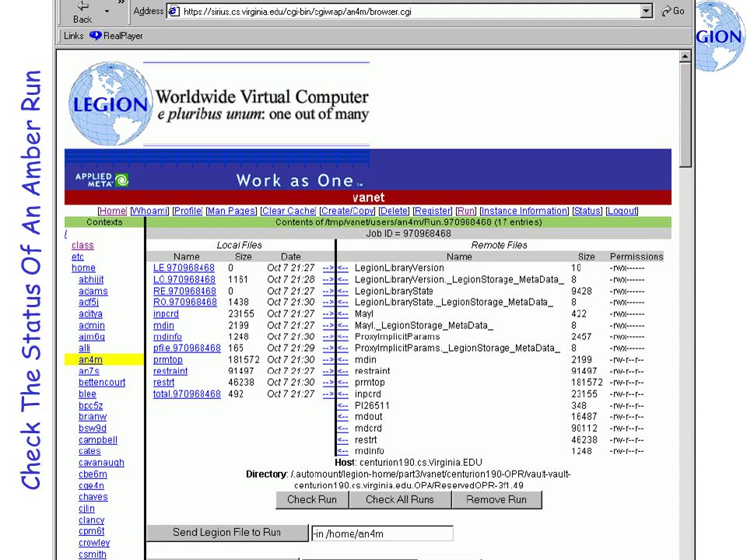Open local file prmtop
The height and width of the screenshot is (560, 747).
click(x=168, y=360)
